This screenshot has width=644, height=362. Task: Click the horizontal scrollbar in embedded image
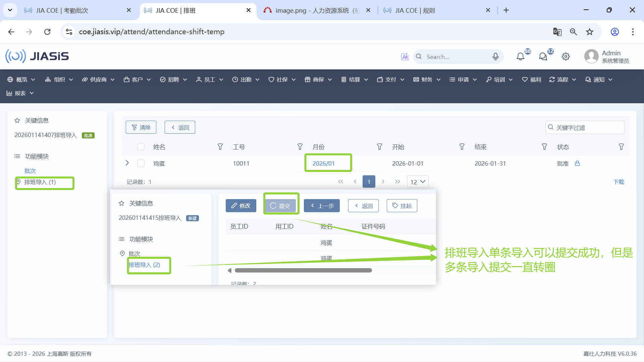[x=303, y=270]
